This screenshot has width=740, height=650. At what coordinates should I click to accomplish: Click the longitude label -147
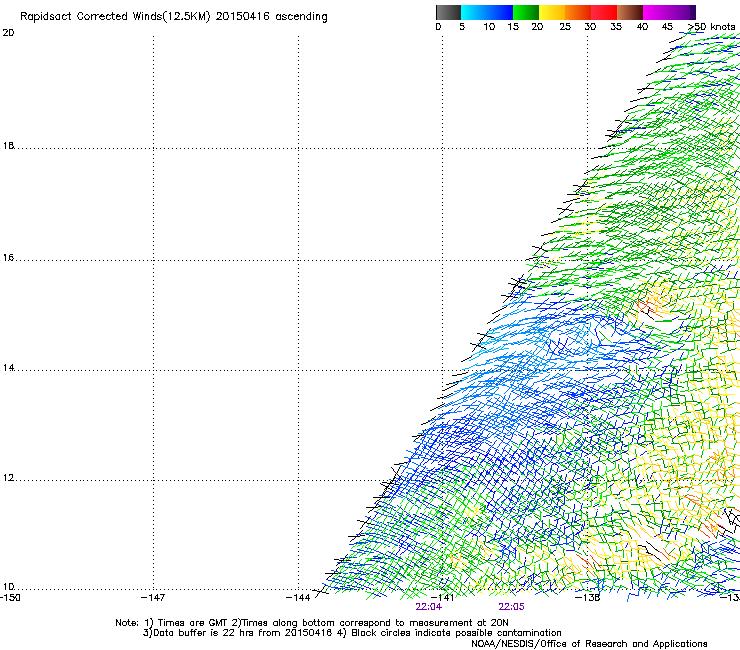pyautogui.click(x=153, y=598)
